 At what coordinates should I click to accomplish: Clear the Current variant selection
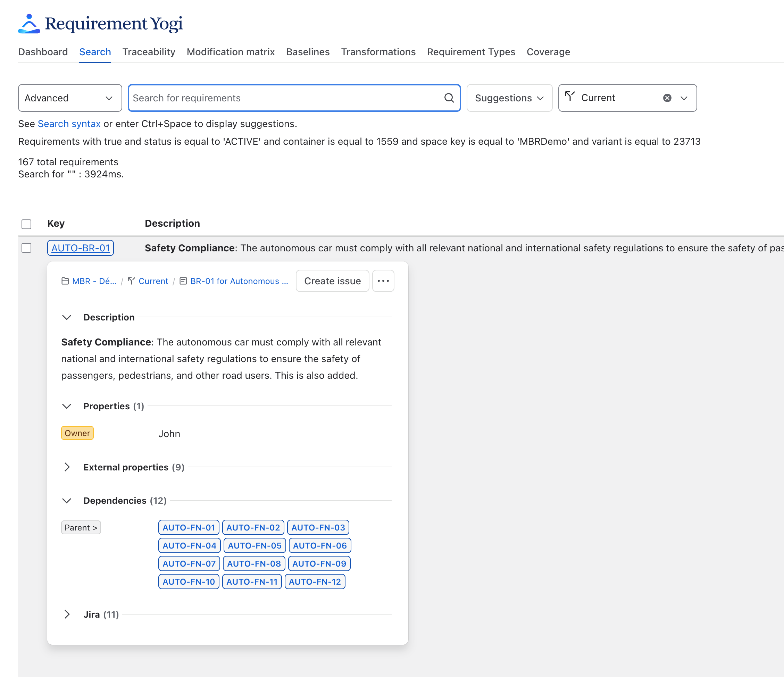tap(667, 98)
